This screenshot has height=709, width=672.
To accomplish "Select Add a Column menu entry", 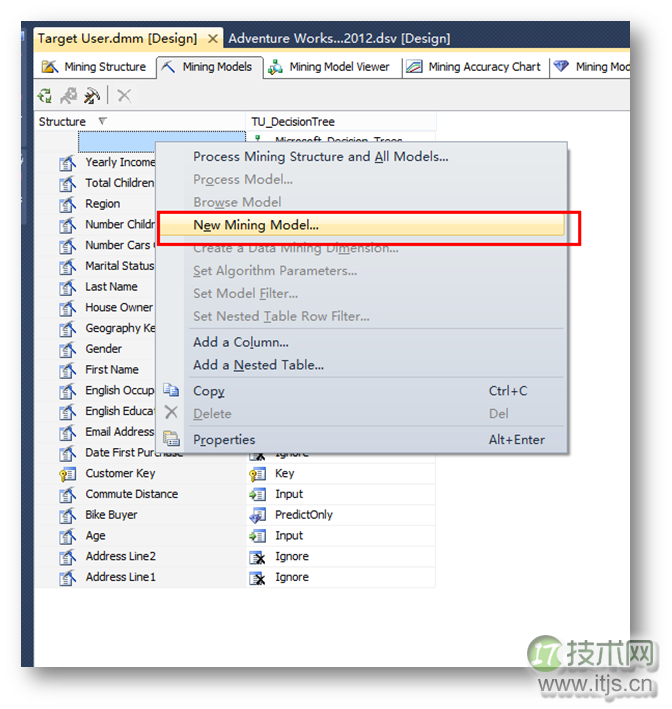I will click(240, 342).
